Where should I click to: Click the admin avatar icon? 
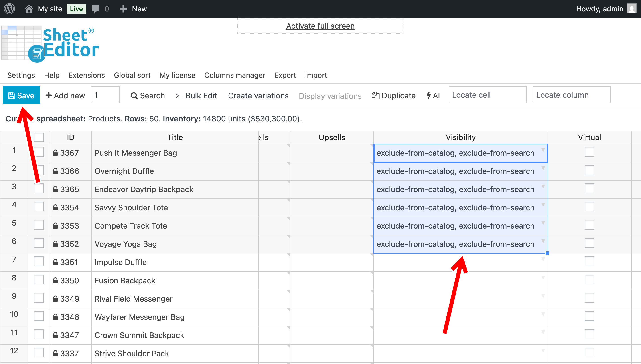tap(631, 9)
